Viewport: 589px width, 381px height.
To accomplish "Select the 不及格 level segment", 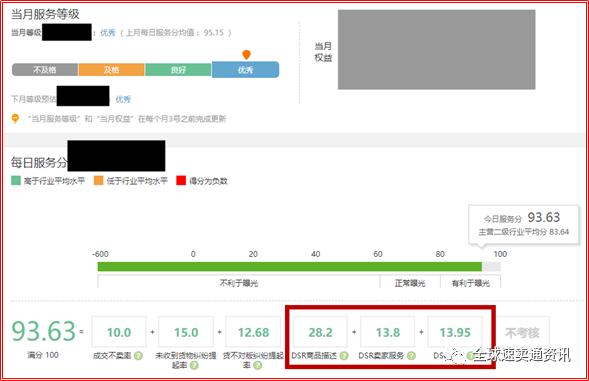I will pyautogui.click(x=45, y=70).
